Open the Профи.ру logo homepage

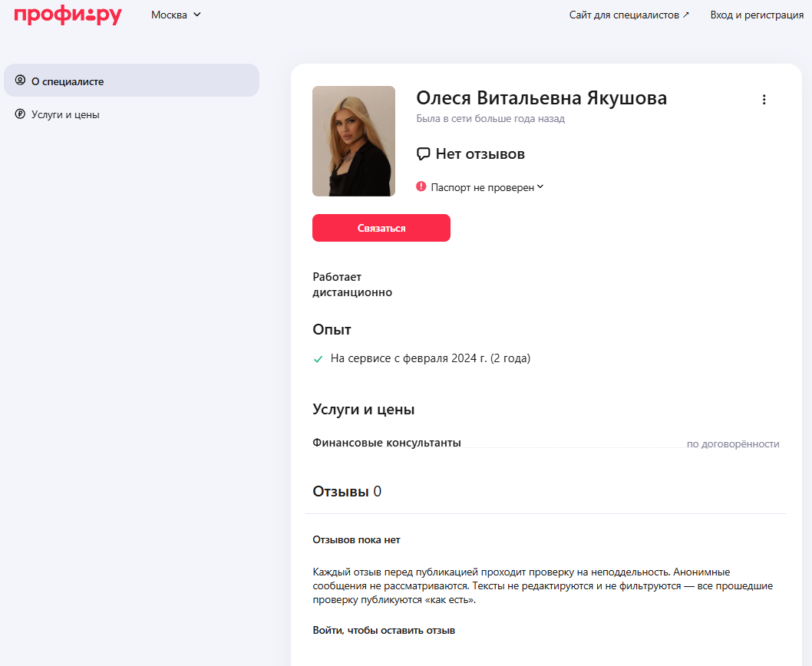pos(68,15)
